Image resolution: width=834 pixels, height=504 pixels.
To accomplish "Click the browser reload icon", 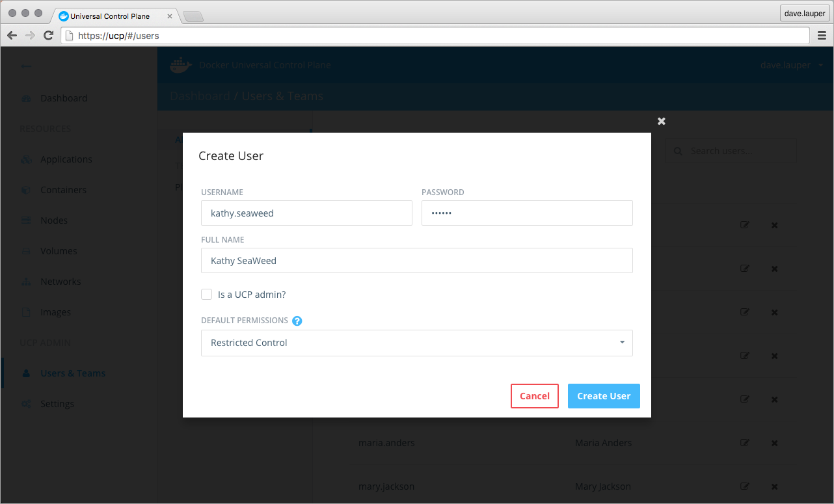I will point(48,36).
